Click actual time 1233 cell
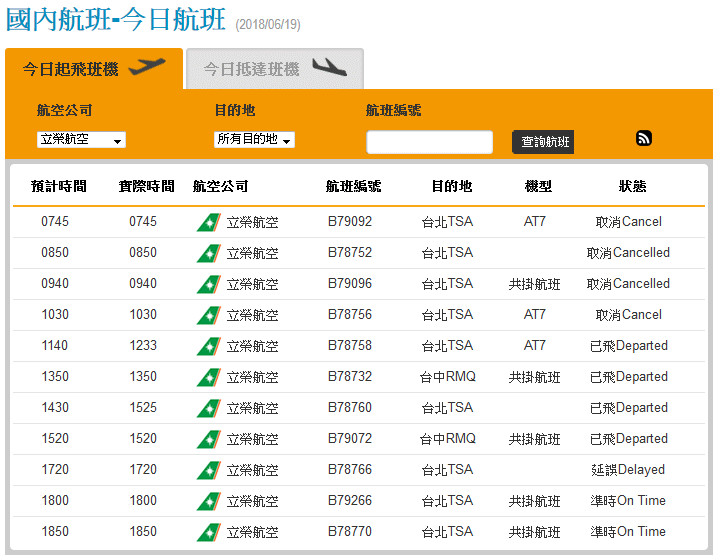The image size is (713, 560). (143, 345)
